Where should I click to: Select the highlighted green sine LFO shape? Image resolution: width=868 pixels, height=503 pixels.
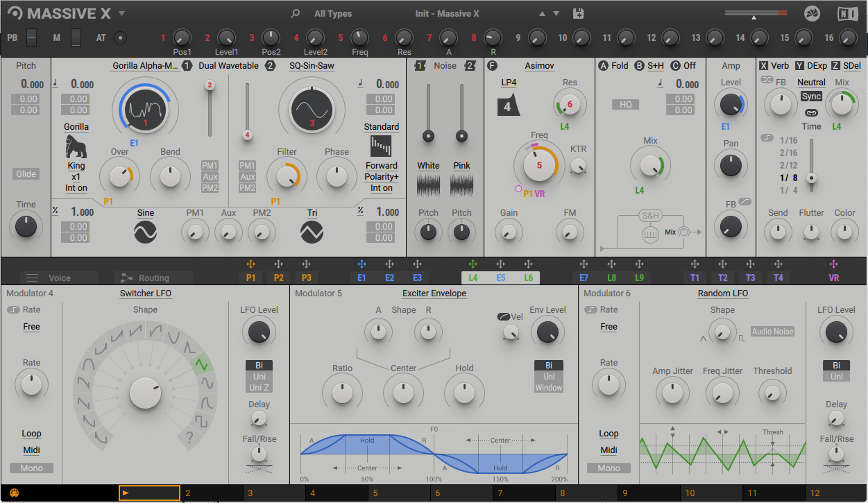[x=201, y=363]
